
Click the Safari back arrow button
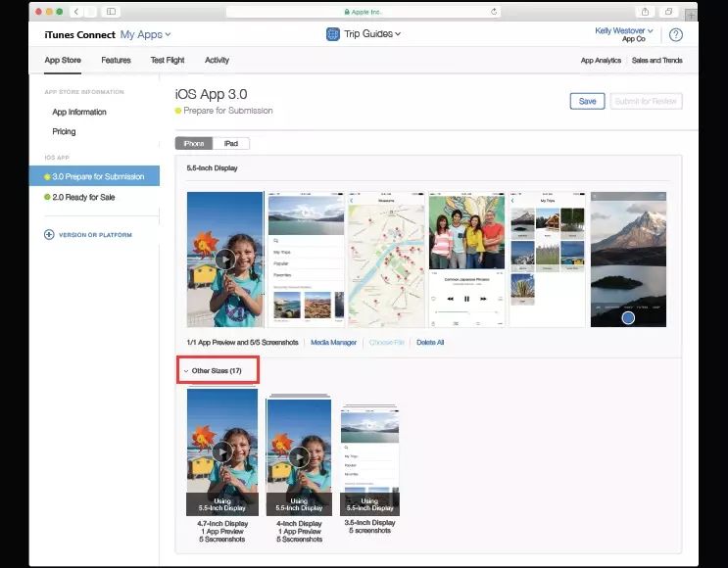point(76,12)
